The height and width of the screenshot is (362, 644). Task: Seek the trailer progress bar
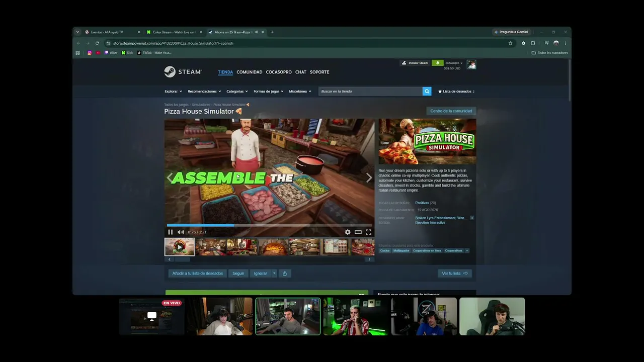click(x=269, y=225)
